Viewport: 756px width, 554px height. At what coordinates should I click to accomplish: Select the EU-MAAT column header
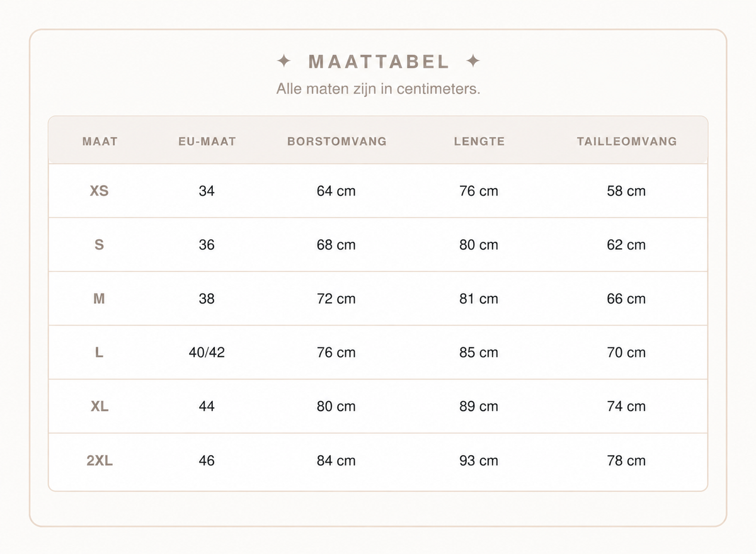[207, 142]
